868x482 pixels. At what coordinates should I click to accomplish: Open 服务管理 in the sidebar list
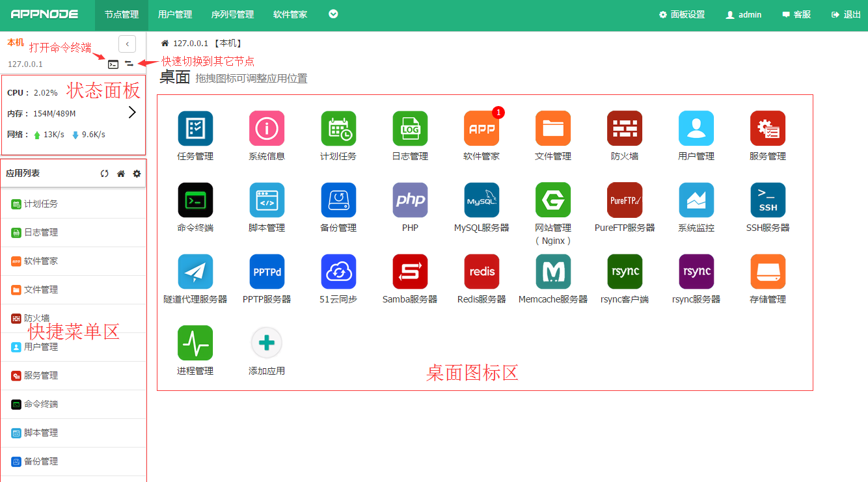(x=73, y=375)
